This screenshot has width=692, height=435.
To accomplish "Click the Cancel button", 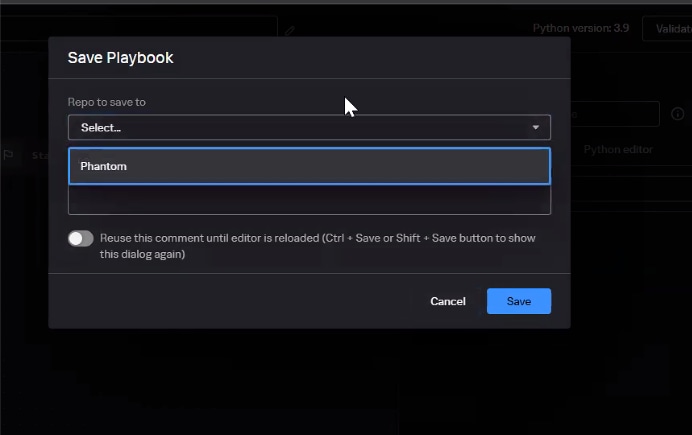I will point(448,301).
